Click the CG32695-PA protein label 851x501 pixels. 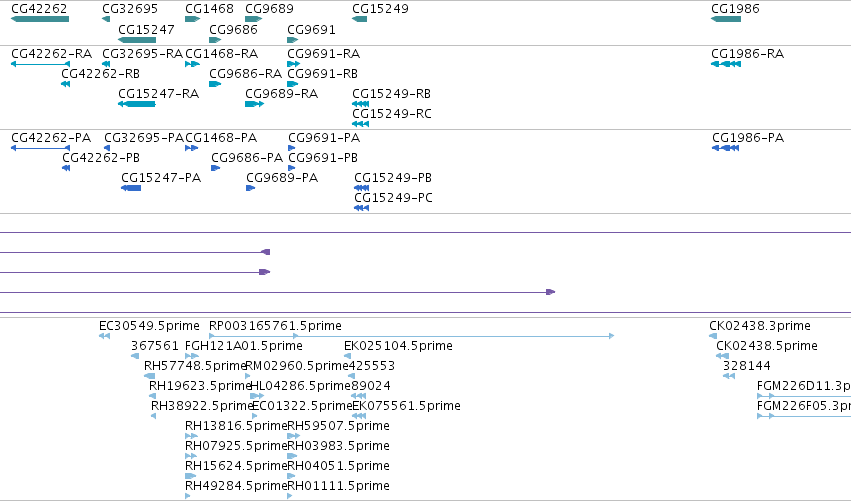click(144, 138)
